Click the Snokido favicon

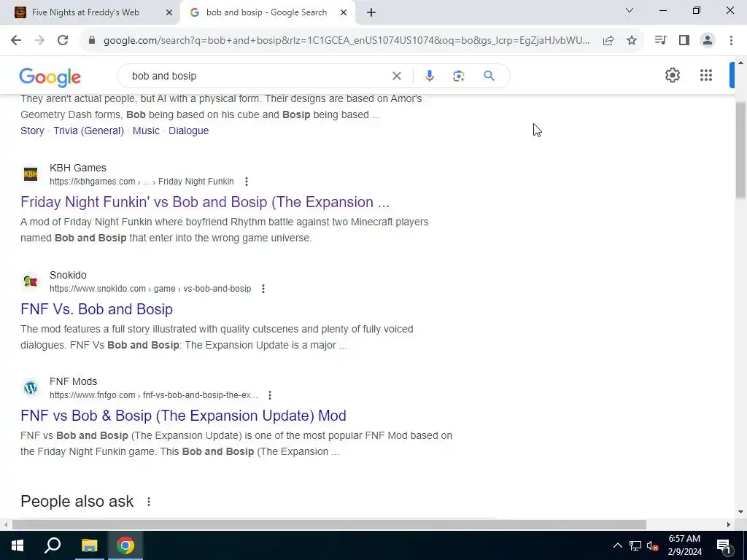(x=31, y=281)
